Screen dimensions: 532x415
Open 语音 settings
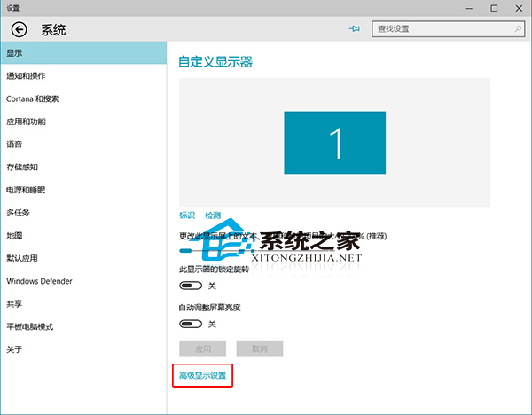pos(83,145)
